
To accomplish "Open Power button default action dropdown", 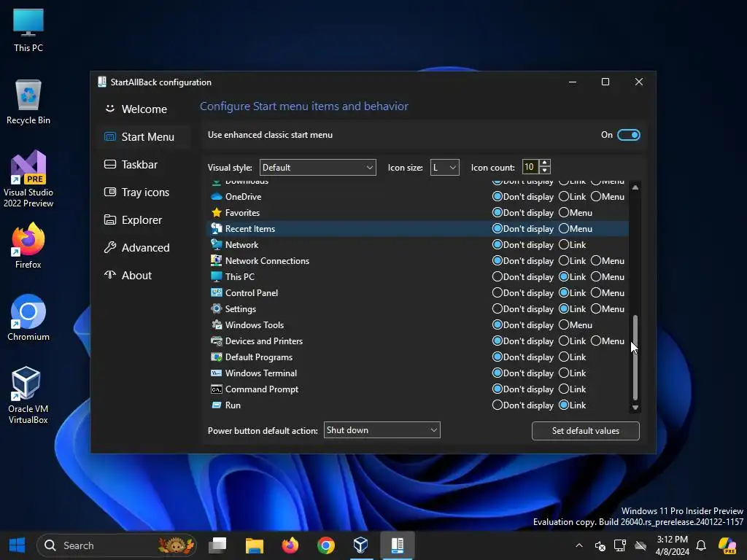I will coord(382,430).
